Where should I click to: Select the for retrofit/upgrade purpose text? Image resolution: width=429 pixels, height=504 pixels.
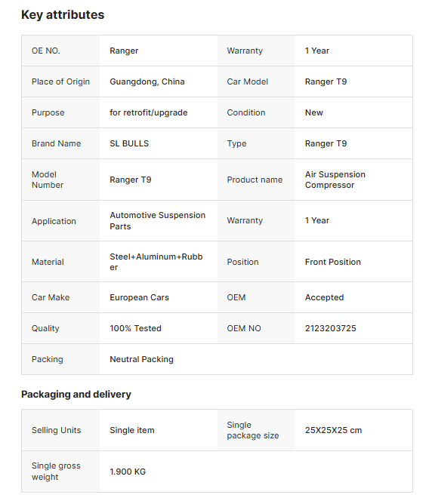pyautogui.click(x=148, y=112)
